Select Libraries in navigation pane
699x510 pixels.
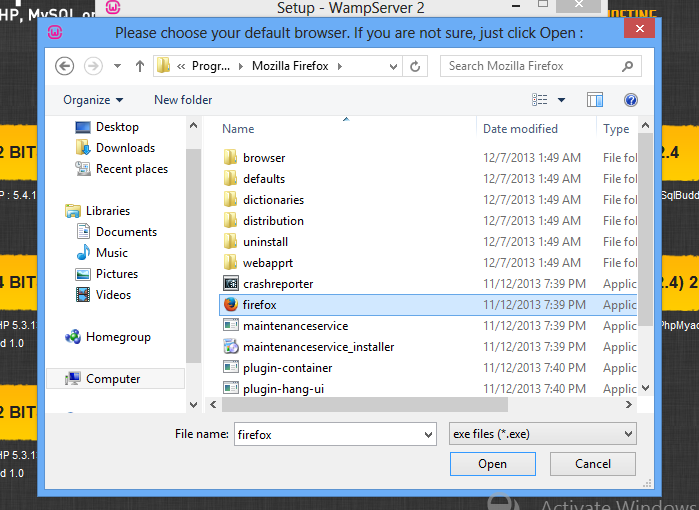(98, 211)
